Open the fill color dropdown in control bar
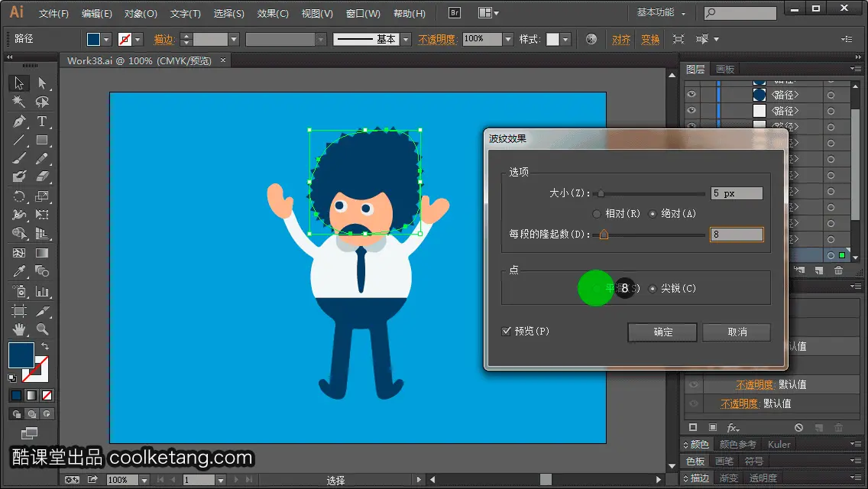The height and width of the screenshot is (489, 868). point(106,39)
